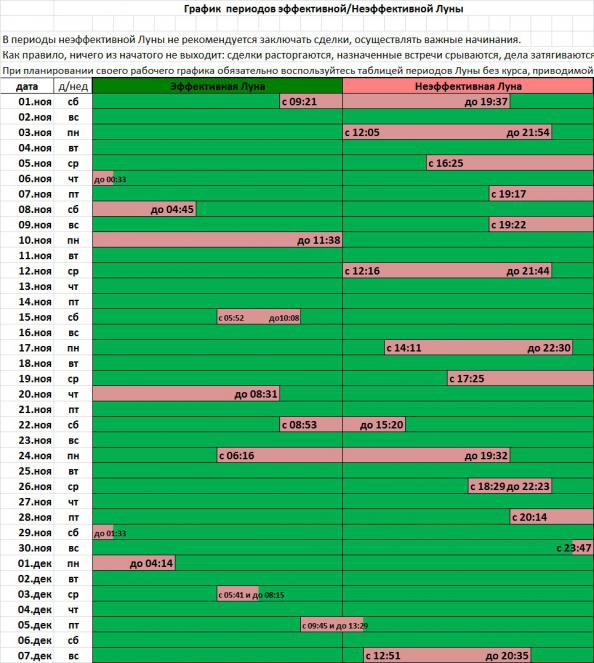The height and width of the screenshot is (663, 594).
Task: Select the cell 'с 12:16'
Action: (x=362, y=271)
